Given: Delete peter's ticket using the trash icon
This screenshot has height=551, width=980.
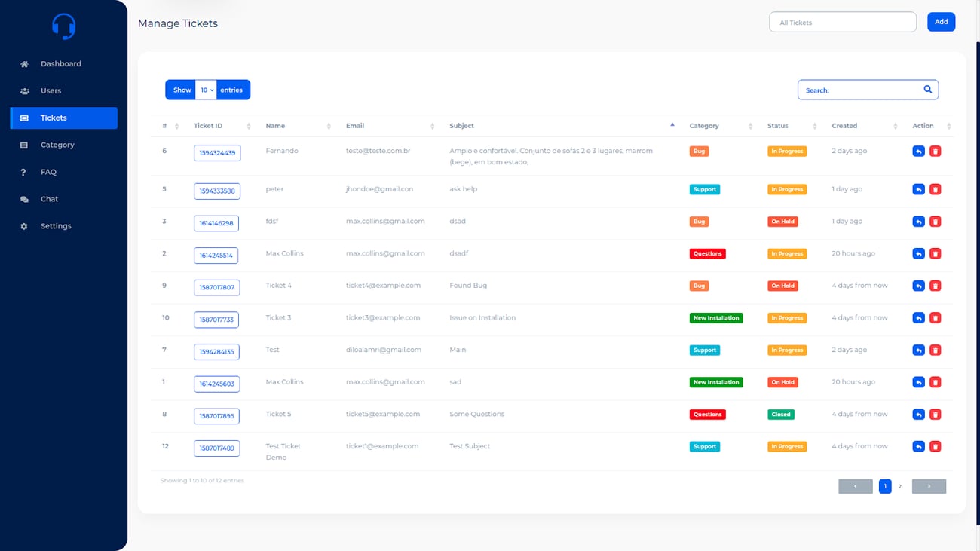Looking at the screenshot, I should [936, 188].
